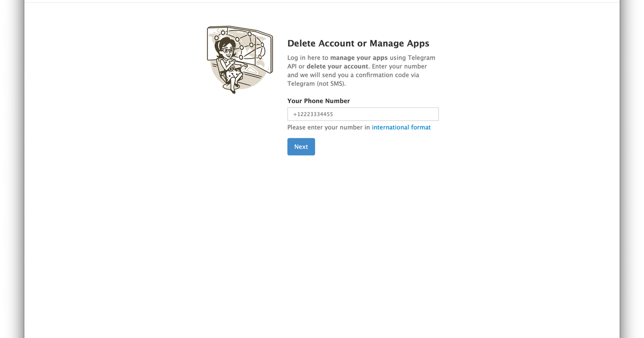Click the Telegram illustration of woman at map
This screenshot has height=338, width=644.
[239, 59]
